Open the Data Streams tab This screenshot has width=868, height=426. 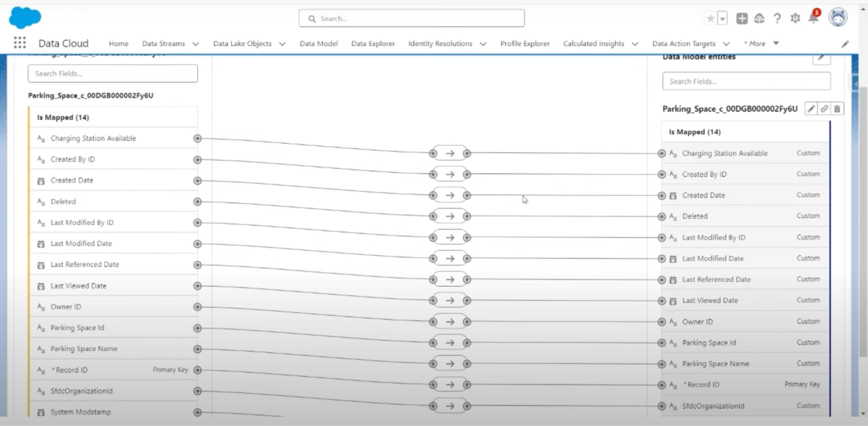click(x=163, y=43)
